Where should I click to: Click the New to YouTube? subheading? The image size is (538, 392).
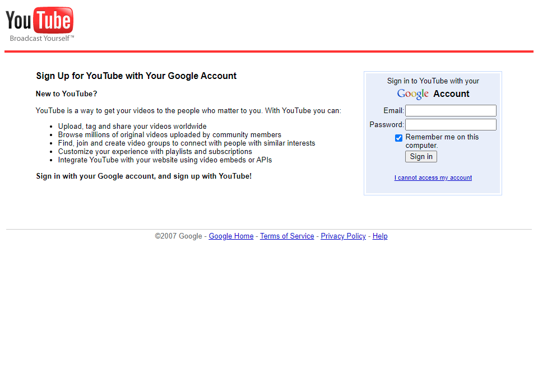click(66, 94)
